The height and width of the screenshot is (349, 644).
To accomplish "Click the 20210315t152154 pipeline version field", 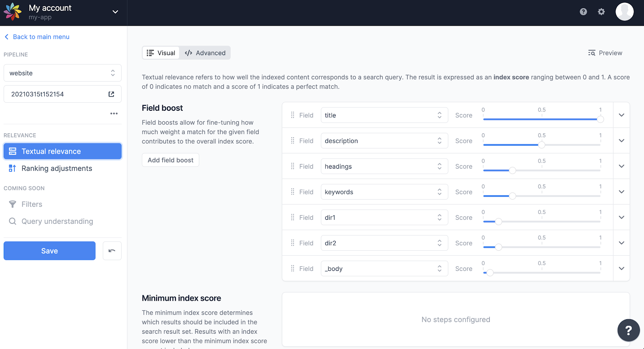I will (62, 94).
